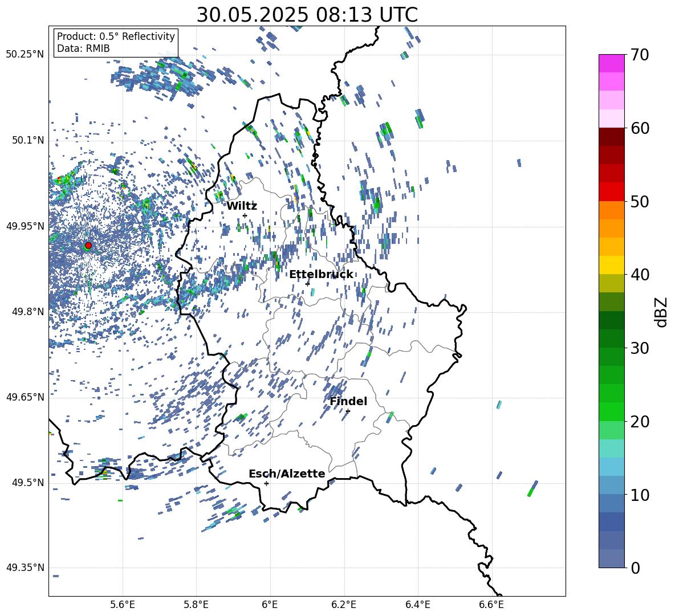Viewport: 675px width, 616px height.
Task: Click the 10 dBZ colorbar tick label
Action: point(640,495)
